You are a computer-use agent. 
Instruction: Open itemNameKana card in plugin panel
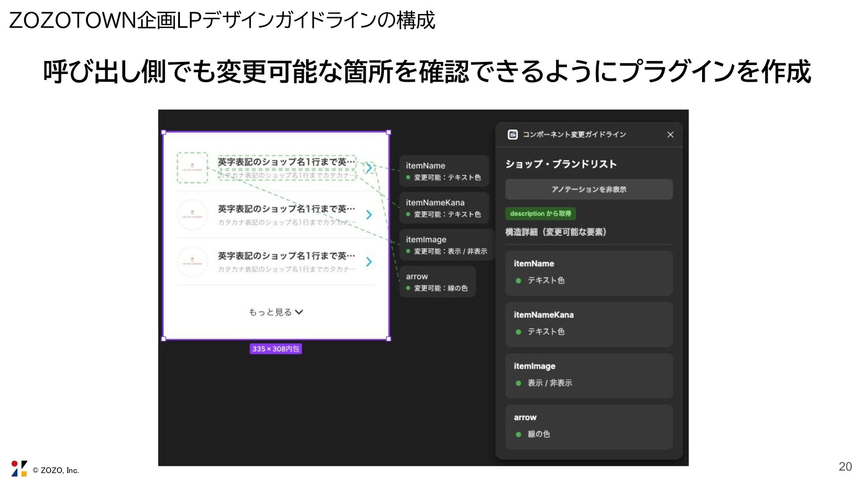coord(589,324)
